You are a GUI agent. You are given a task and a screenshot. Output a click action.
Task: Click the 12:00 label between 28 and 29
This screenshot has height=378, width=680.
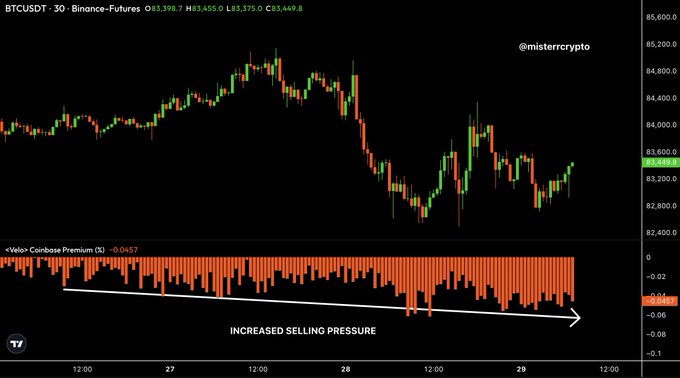434,369
